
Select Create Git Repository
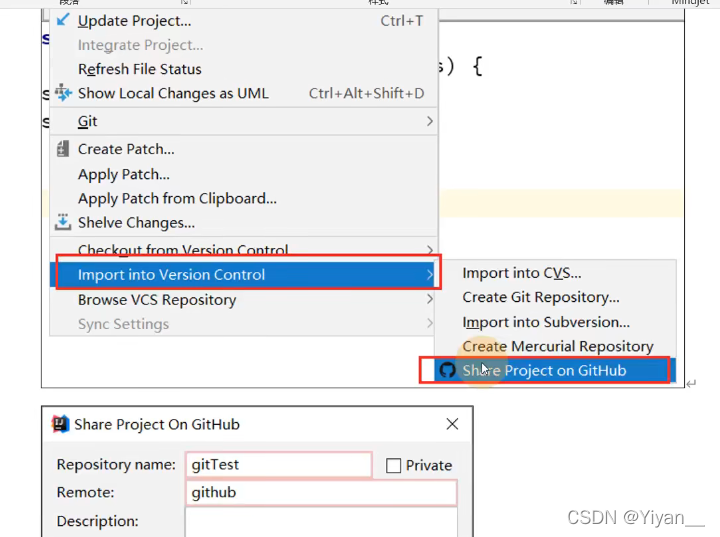tap(555, 297)
